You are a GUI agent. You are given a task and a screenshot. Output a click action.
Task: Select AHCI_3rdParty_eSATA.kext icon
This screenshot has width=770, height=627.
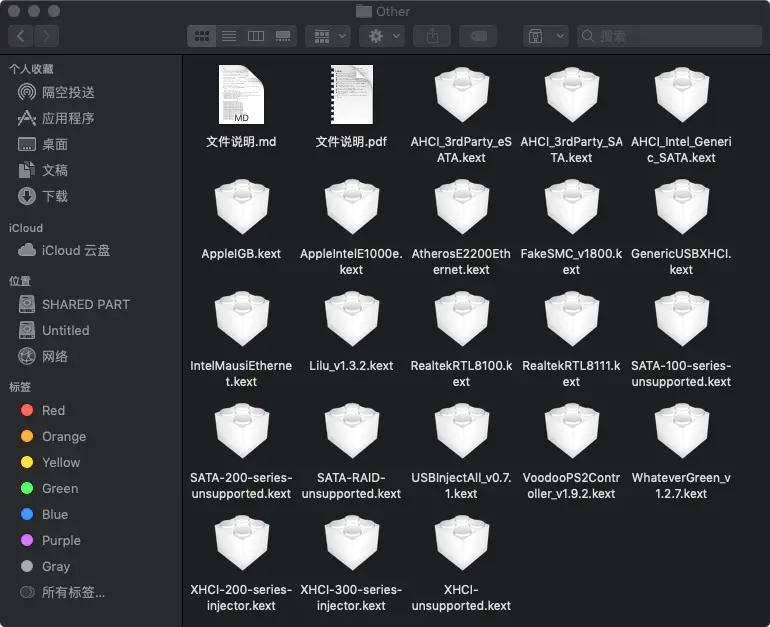tap(462, 95)
